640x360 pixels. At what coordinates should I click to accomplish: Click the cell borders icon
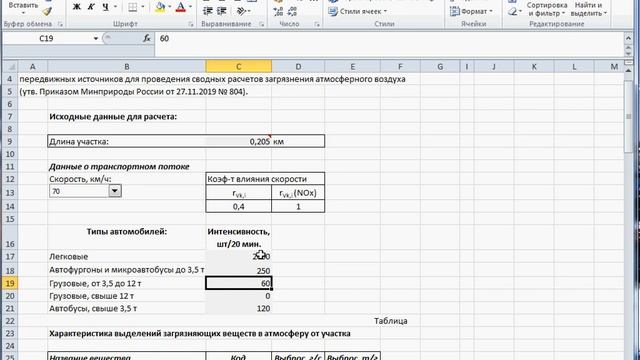coord(133,7)
